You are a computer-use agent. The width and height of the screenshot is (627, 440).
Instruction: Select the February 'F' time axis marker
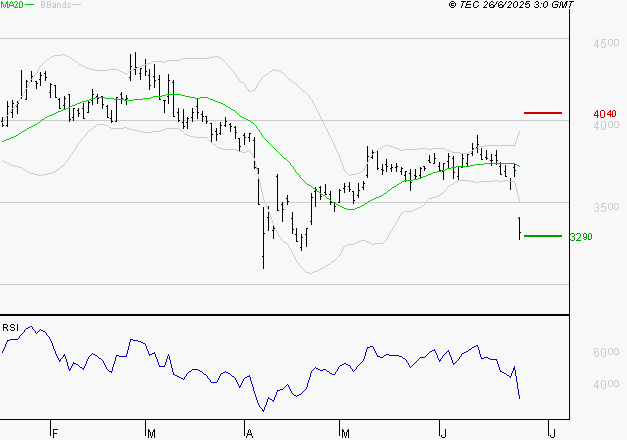(55, 433)
